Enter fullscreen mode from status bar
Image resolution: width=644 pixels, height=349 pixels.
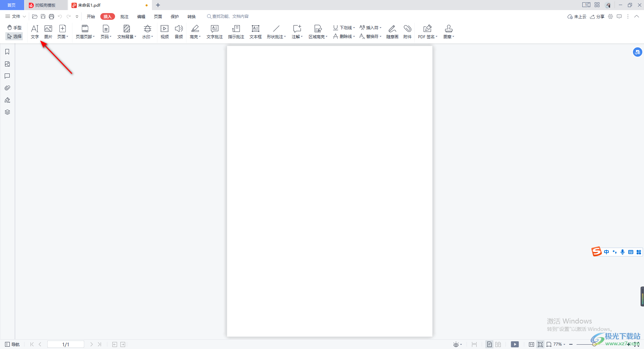tap(636, 344)
